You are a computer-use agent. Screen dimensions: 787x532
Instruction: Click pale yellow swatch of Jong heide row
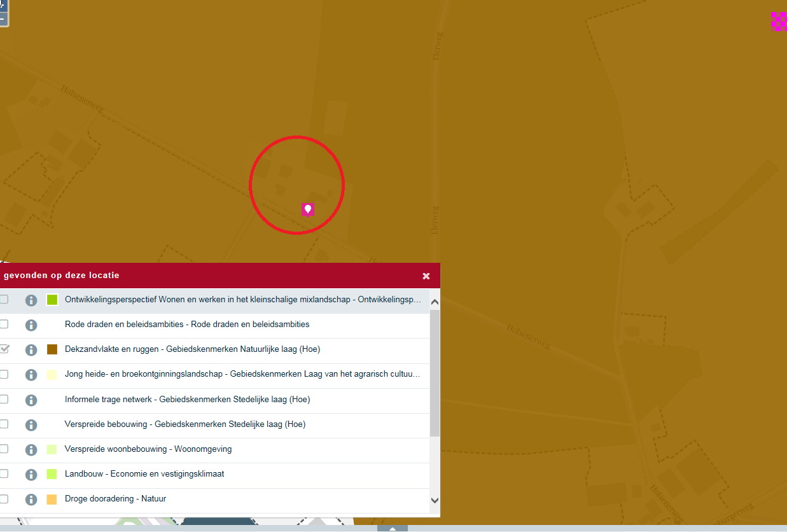pos(52,375)
